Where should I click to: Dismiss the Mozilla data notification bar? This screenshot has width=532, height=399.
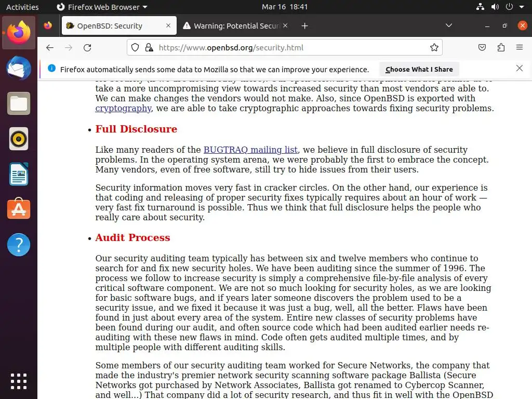[x=520, y=68]
